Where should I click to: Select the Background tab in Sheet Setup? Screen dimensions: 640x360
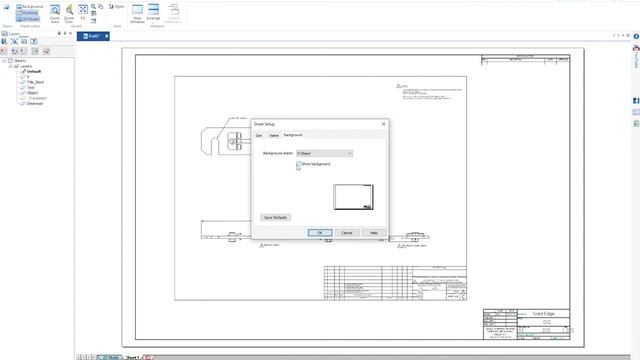tap(293, 135)
